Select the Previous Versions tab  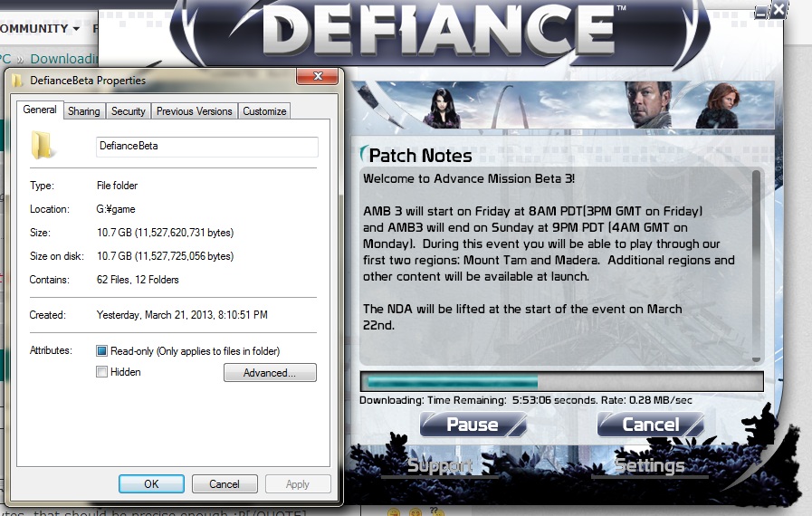pos(195,111)
